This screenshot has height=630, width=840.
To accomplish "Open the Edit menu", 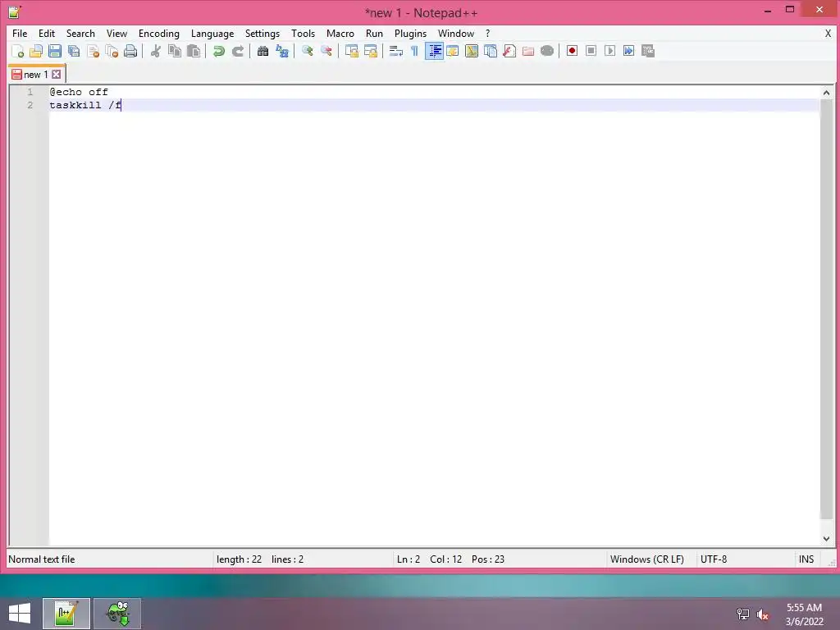I will [x=47, y=33].
